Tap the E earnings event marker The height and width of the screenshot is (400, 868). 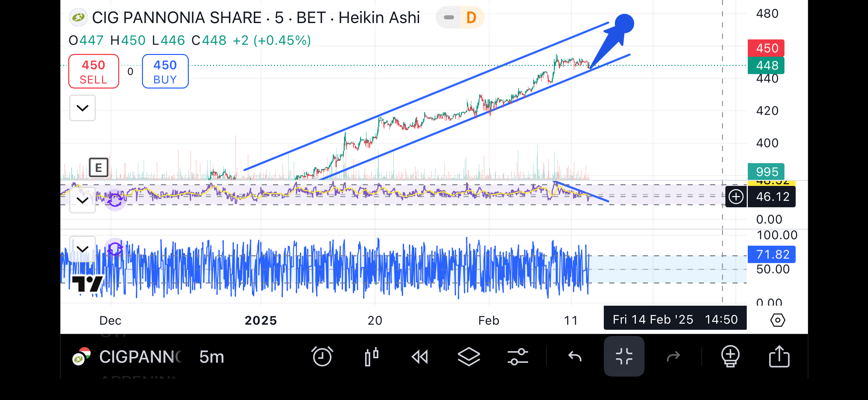[98, 168]
